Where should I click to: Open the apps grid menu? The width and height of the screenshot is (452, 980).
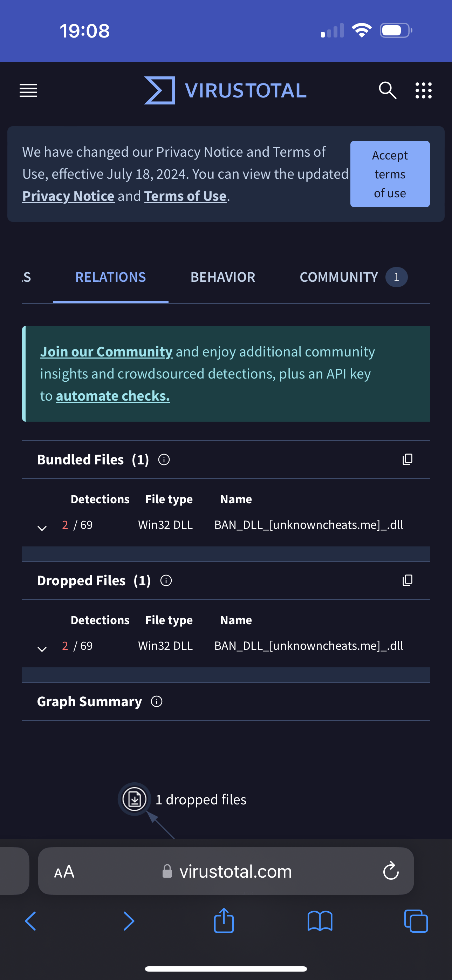(x=424, y=90)
